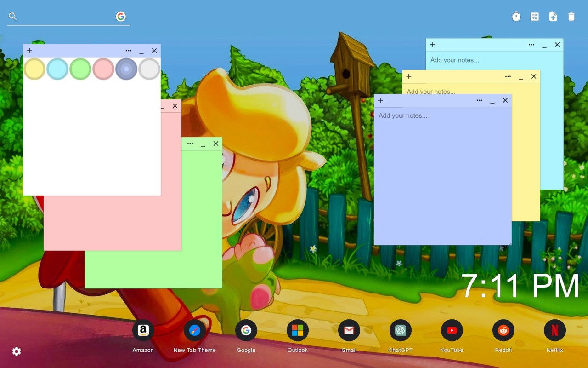Close the green note
Viewport: 588px width, 368px height.
[216, 144]
